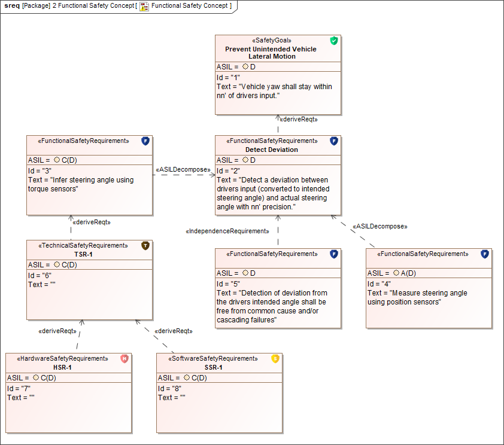Click the F badge on requirement Id "4"
The width and height of the screenshot is (504, 445).
tap(485, 254)
